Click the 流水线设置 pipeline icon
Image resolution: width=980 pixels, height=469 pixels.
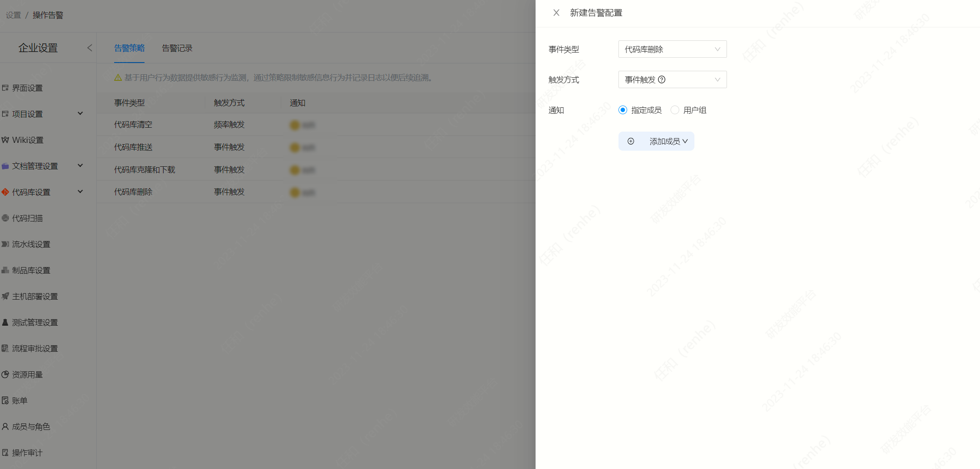point(6,244)
